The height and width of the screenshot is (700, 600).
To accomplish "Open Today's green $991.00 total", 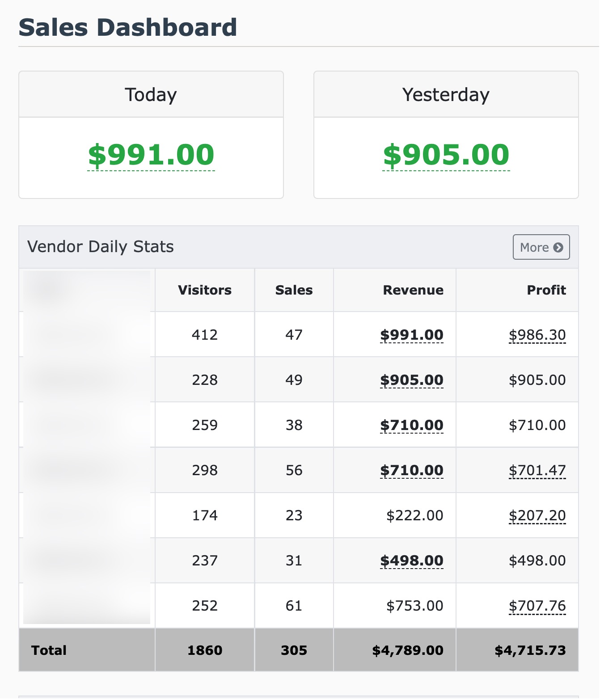I will pyautogui.click(x=151, y=155).
